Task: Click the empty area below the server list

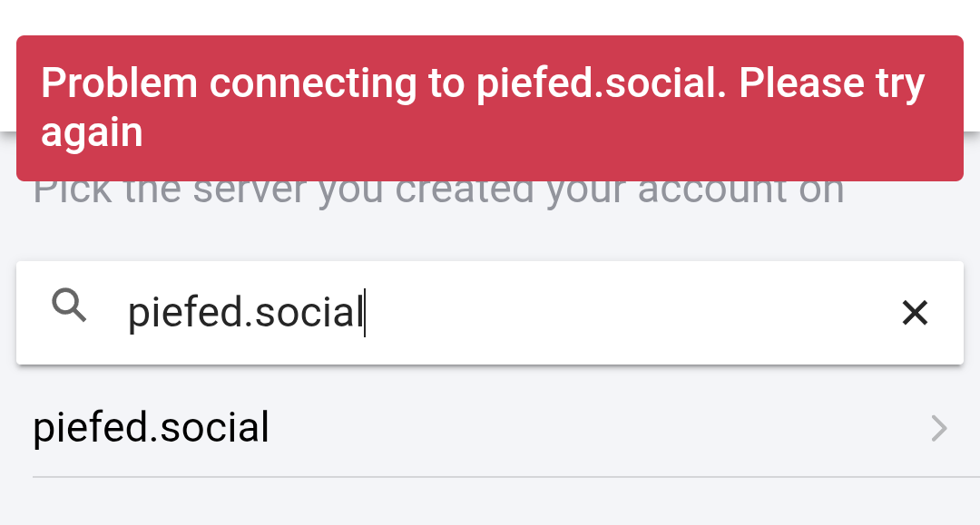Action: [x=490, y=502]
